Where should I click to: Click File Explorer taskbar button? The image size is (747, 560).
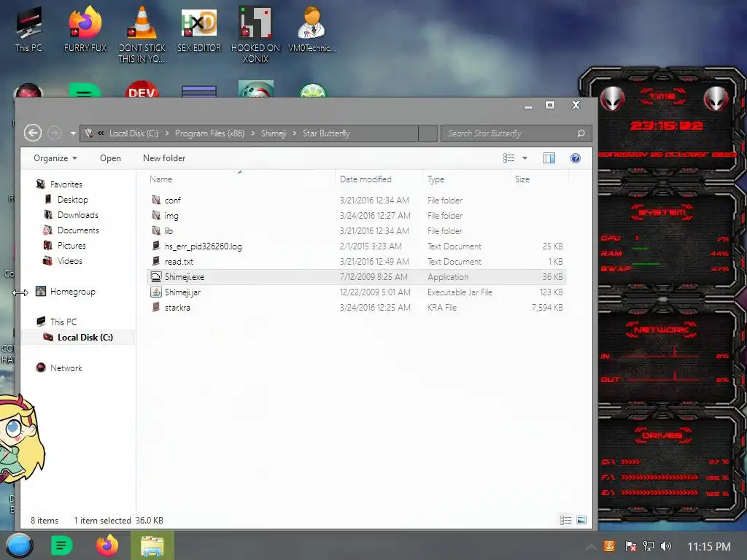(152, 545)
